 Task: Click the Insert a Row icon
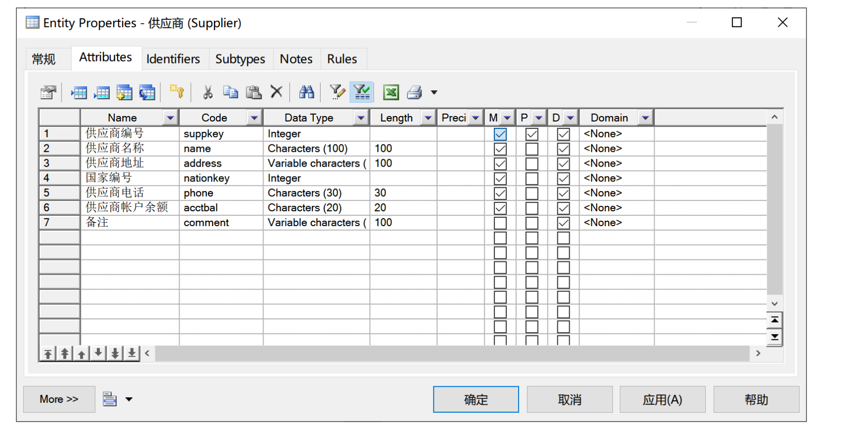click(x=79, y=92)
